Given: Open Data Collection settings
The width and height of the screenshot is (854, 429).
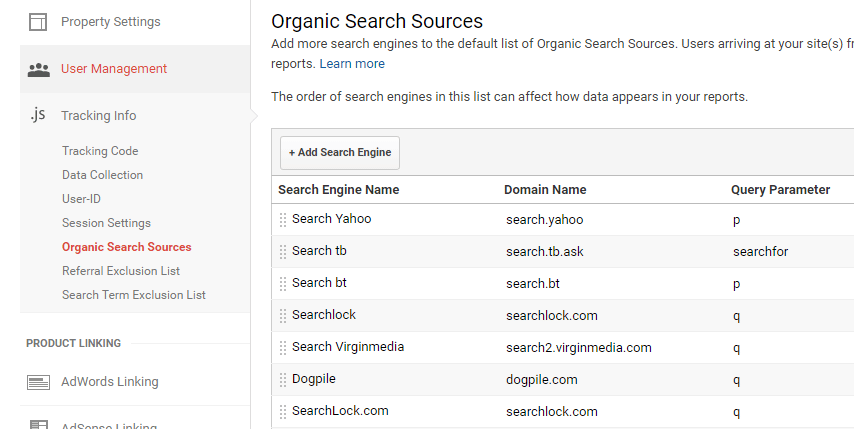Looking at the screenshot, I should tap(102, 175).
